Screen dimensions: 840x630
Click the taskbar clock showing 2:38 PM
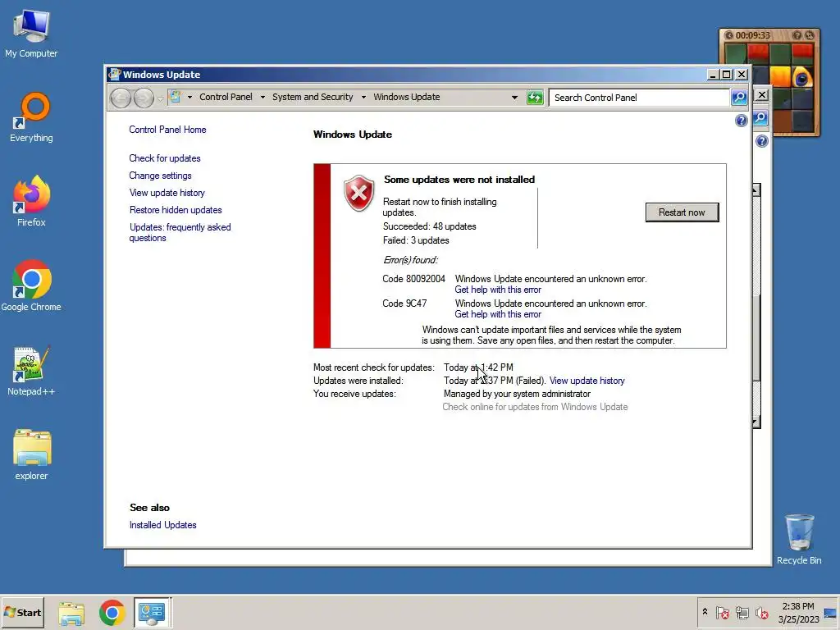[x=798, y=612]
